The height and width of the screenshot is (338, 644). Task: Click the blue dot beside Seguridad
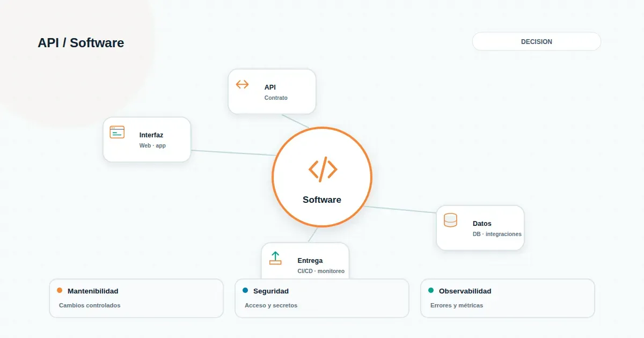pos(245,290)
